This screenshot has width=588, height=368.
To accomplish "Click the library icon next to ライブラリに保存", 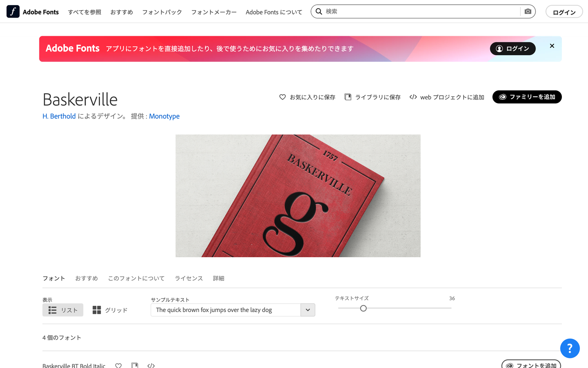I will (348, 97).
